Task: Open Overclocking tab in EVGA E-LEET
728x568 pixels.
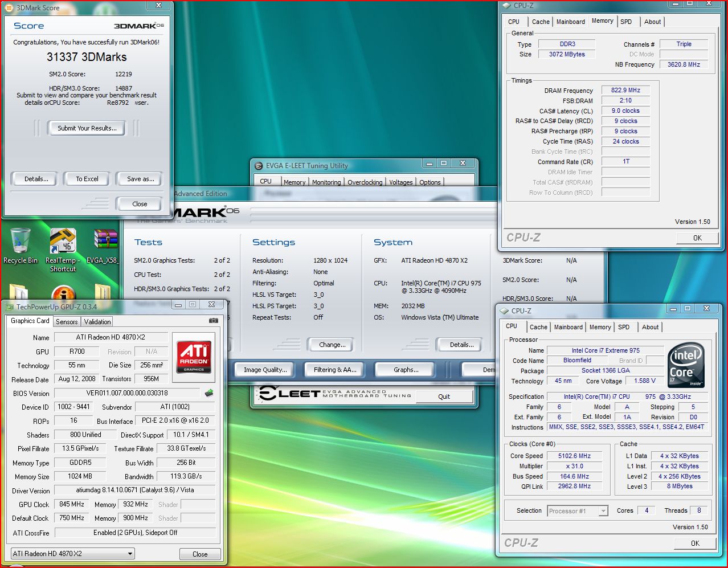Action: pyautogui.click(x=365, y=182)
